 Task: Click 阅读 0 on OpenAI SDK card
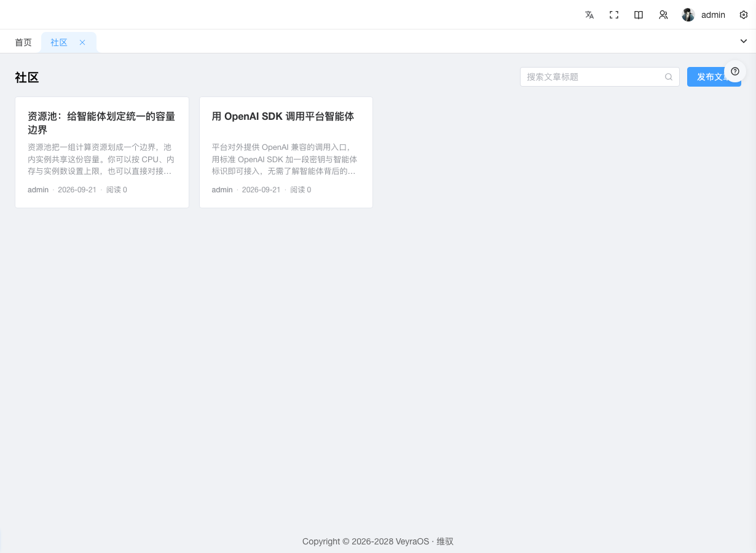[301, 190]
